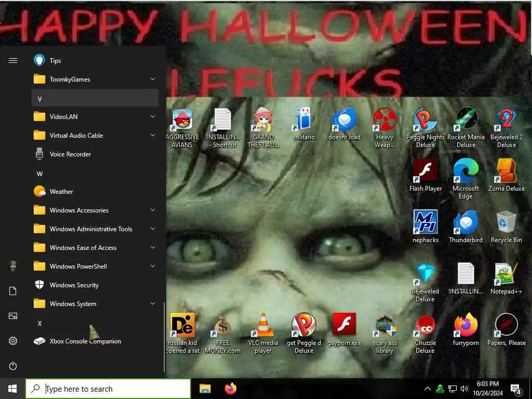Viewport: 532px width, 399px height.
Task: Expand the Virtual Audio Cable folder
Action: [96, 136]
